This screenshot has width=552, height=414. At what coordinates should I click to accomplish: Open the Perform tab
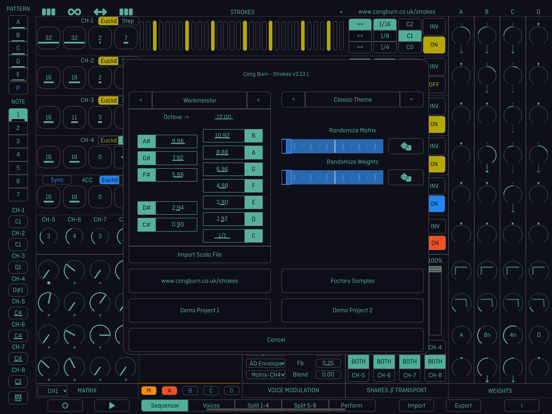click(351, 406)
